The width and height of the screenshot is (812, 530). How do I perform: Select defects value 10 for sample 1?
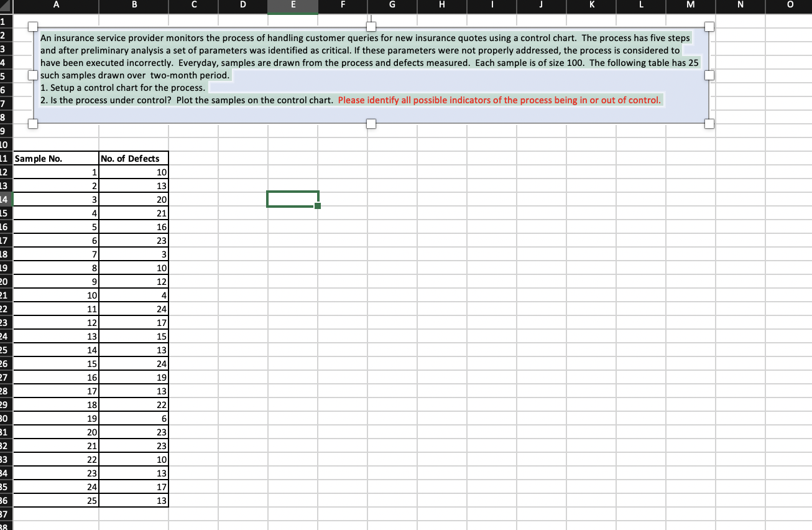coord(134,172)
